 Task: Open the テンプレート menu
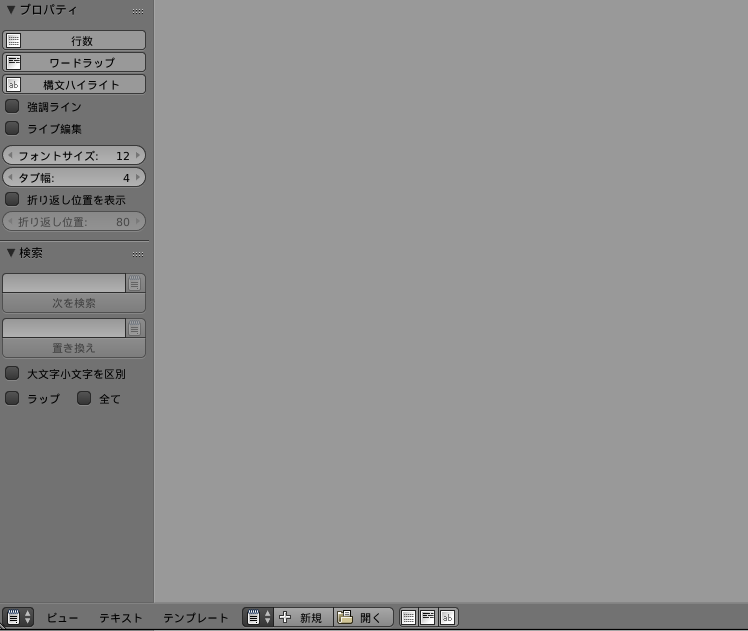(196, 618)
